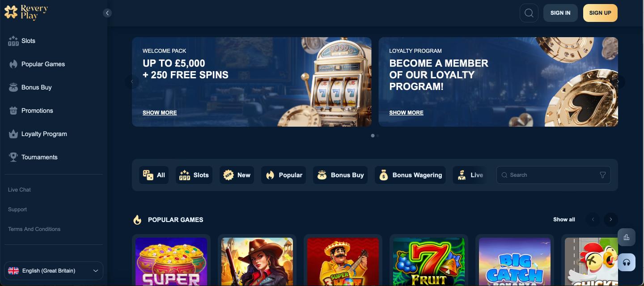The height and width of the screenshot is (286, 644).
Task: Open the headset support chat icon
Action: pyautogui.click(x=627, y=262)
